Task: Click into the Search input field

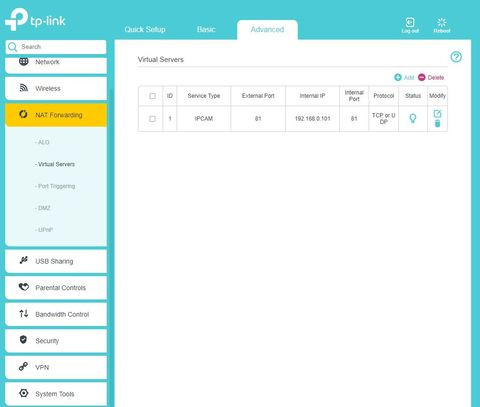Action: pyautogui.click(x=56, y=47)
